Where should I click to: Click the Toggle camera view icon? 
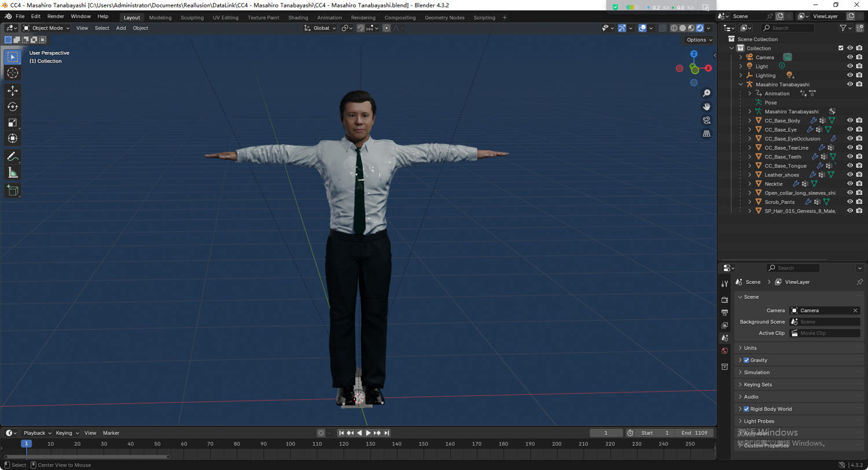[707, 120]
